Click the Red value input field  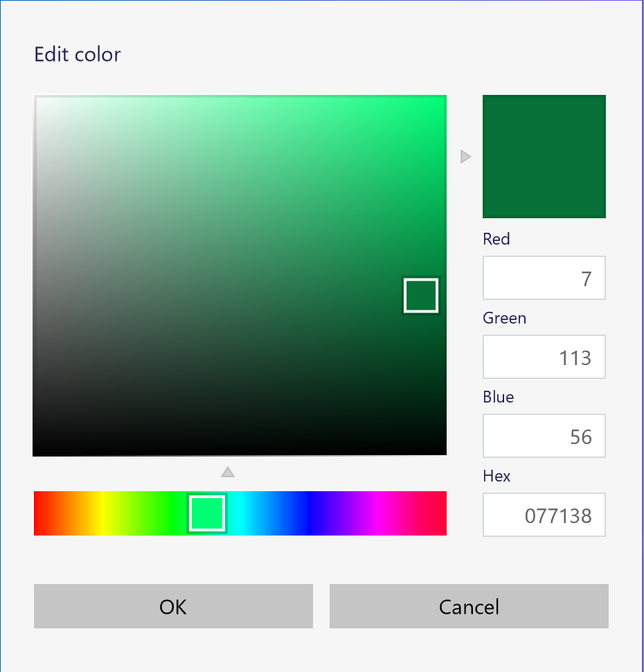click(x=544, y=278)
